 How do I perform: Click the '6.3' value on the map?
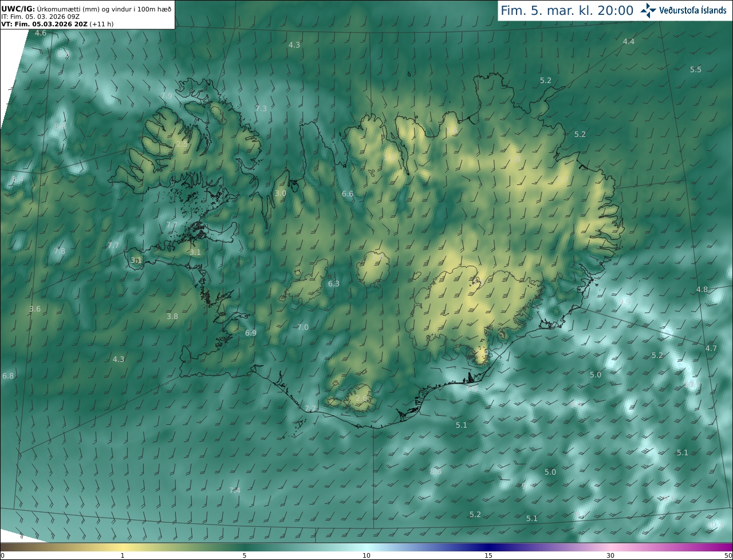334,283
